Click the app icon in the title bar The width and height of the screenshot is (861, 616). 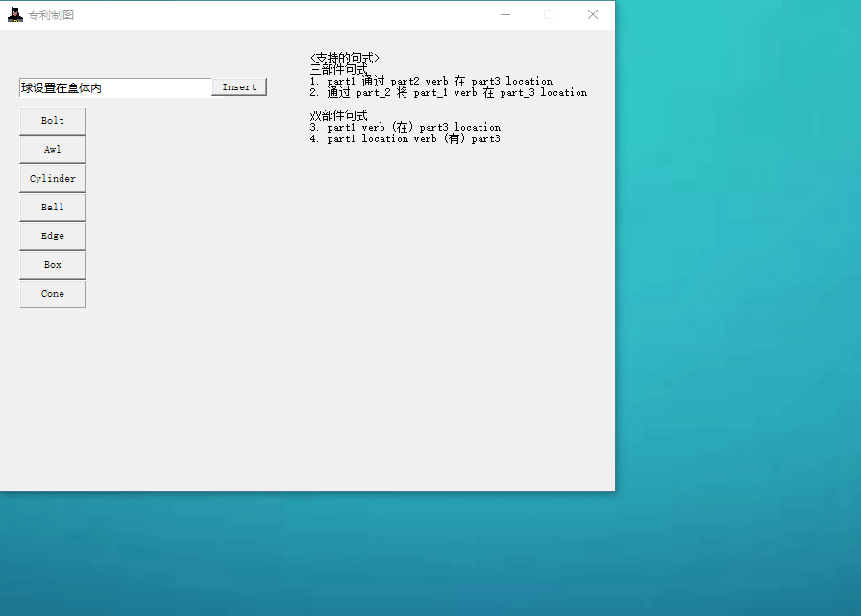coord(14,14)
